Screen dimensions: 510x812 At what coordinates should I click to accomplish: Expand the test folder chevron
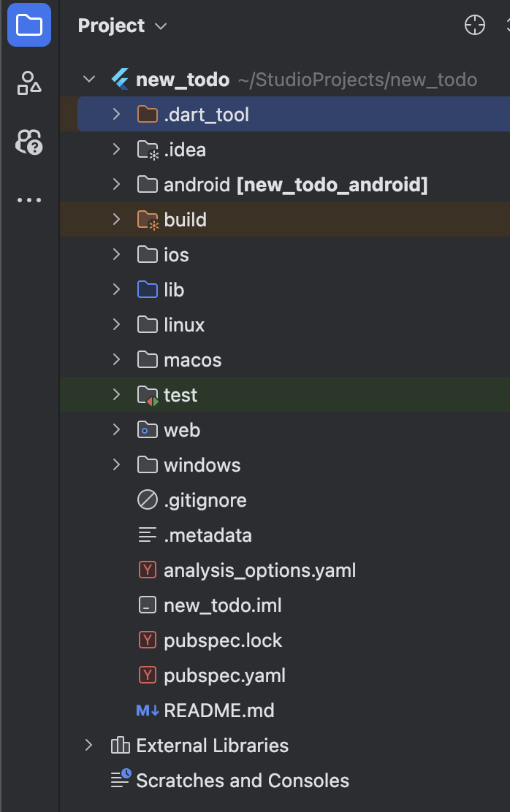pyautogui.click(x=117, y=394)
